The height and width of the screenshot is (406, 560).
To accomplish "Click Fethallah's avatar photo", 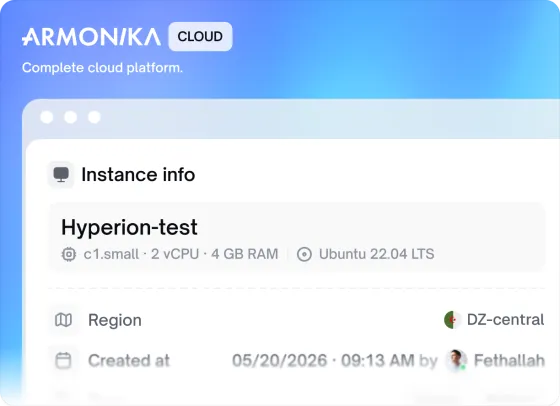I will pyautogui.click(x=456, y=360).
